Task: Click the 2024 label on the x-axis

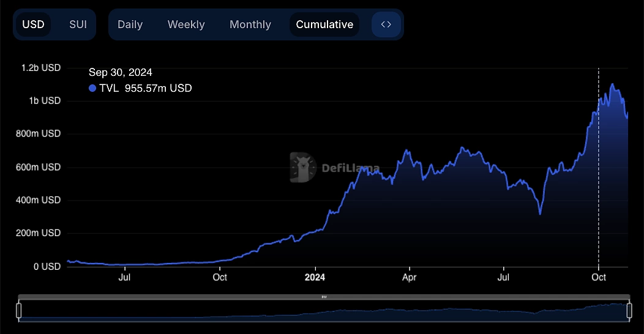Action: click(315, 277)
